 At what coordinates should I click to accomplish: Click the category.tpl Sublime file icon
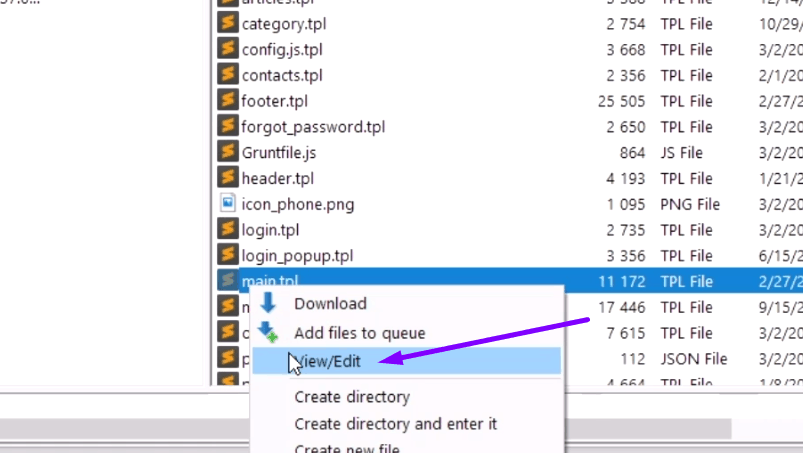pyautogui.click(x=228, y=23)
